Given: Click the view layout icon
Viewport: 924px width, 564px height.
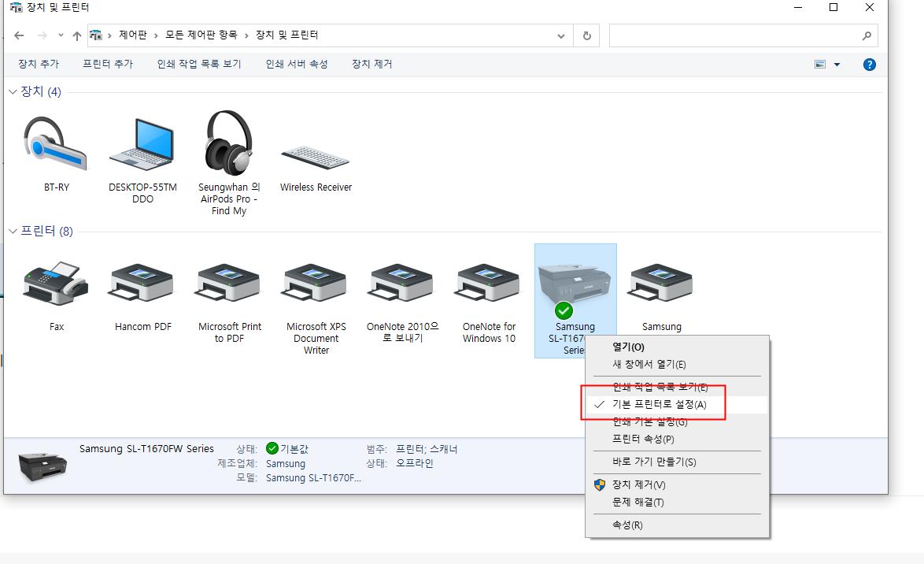Looking at the screenshot, I should point(819,65).
